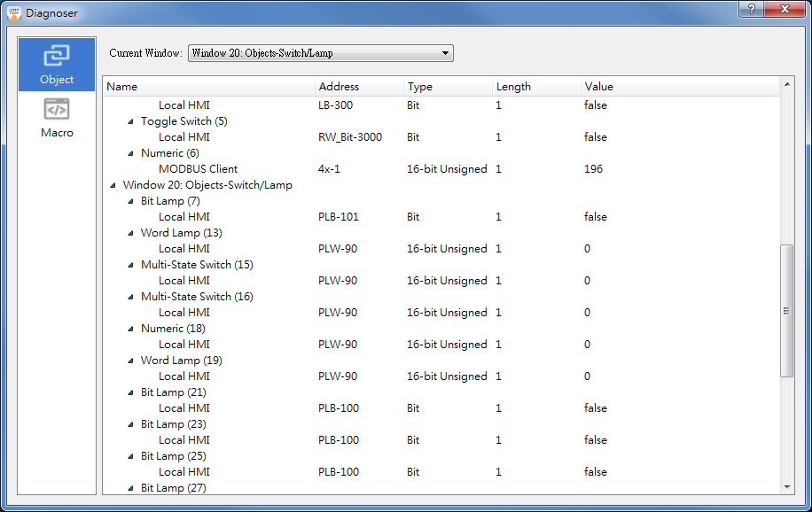The image size is (812, 512).
Task: Click the Diagnoser app icon in title bar
Action: coord(13,13)
